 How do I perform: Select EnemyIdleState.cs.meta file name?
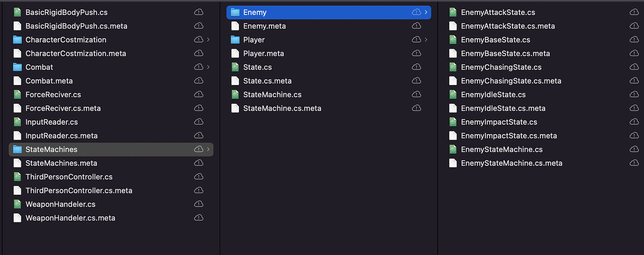503,108
